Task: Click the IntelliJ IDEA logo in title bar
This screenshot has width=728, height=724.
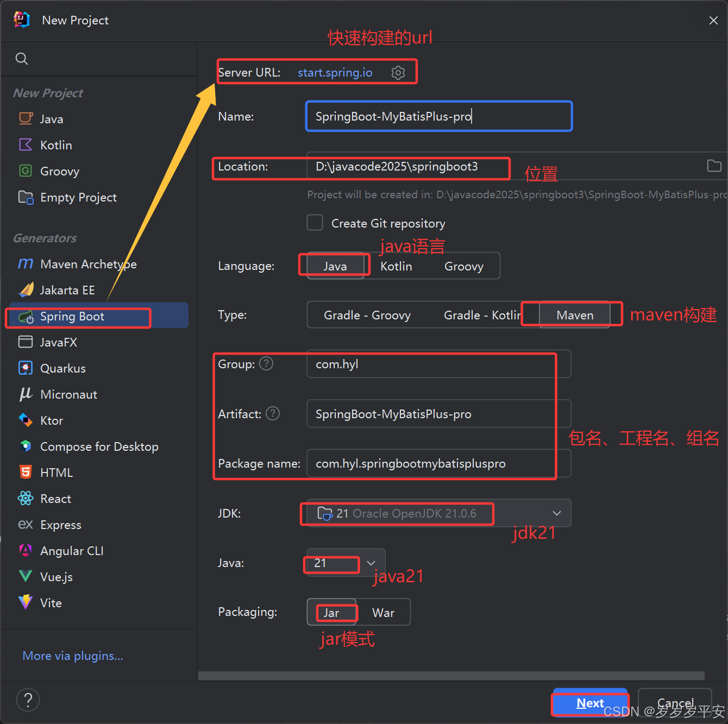Action: pos(22,20)
